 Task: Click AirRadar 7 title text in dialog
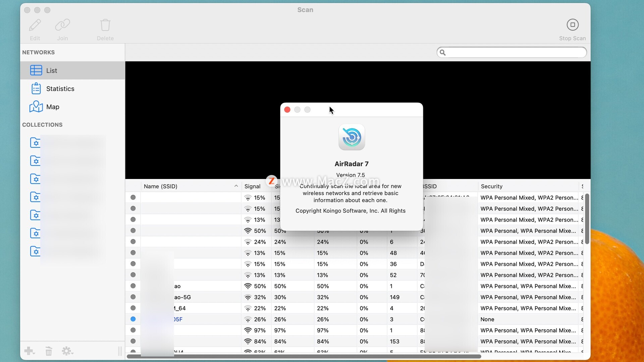352,164
